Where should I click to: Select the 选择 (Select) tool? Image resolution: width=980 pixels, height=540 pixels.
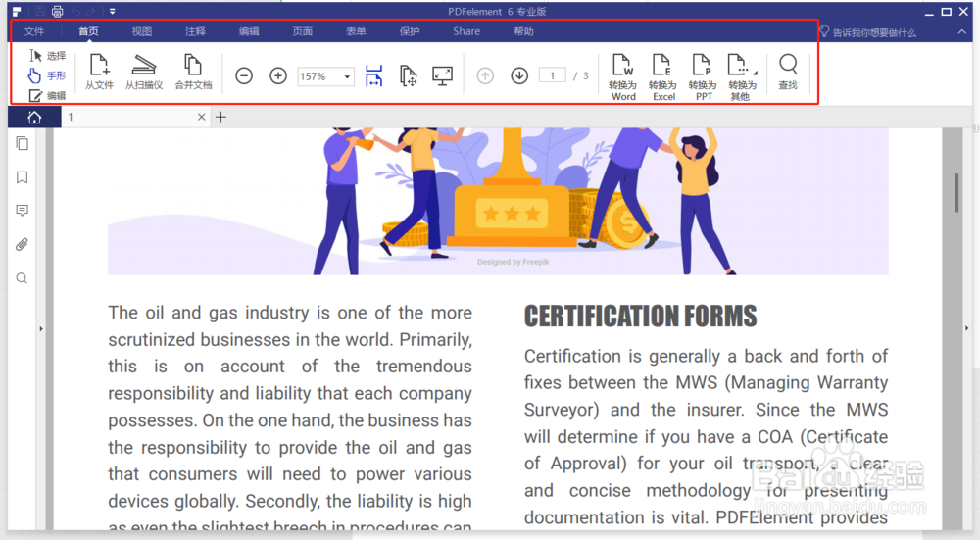[x=47, y=56]
